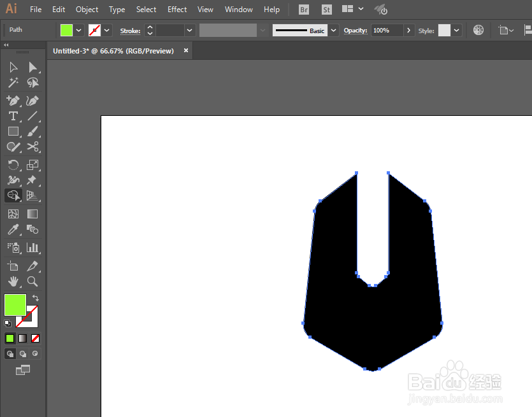The image size is (532, 417).
Task: Select the Paintbrush tool
Action: (x=33, y=131)
